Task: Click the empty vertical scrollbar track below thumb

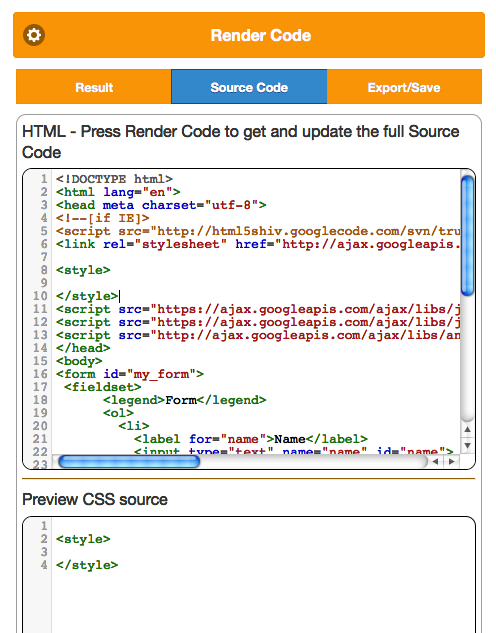Action: pyautogui.click(x=467, y=359)
